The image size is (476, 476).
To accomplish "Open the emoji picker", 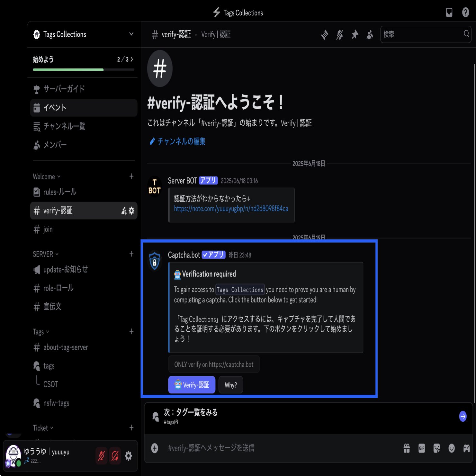I will pyautogui.click(x=451, y=448).
